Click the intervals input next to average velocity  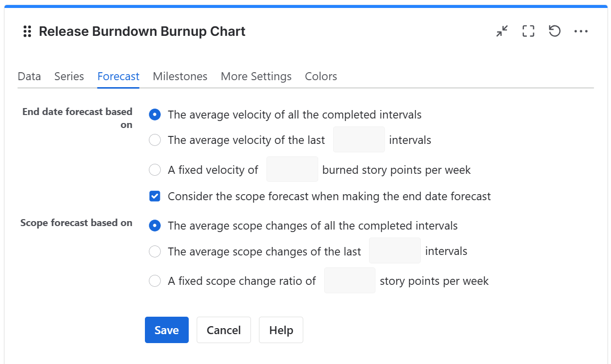pos(359,139)
